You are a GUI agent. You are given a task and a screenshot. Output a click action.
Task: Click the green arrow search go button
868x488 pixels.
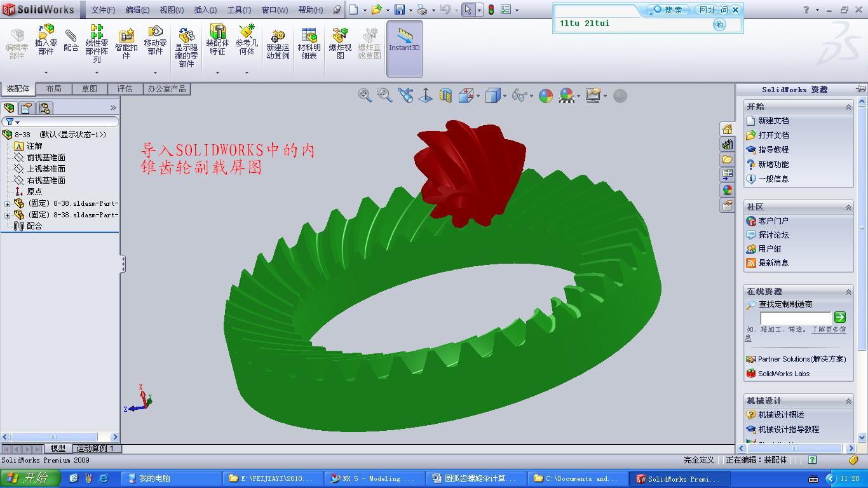840,317
